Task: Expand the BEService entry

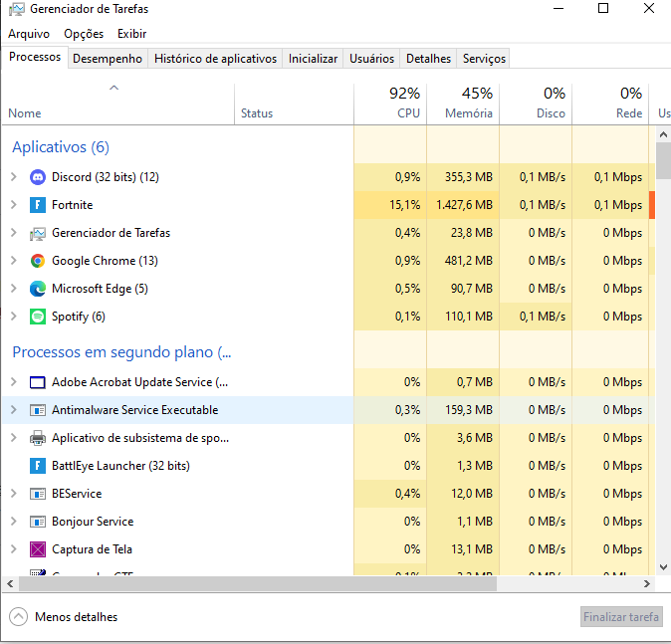Action: (x=14, y=494)
